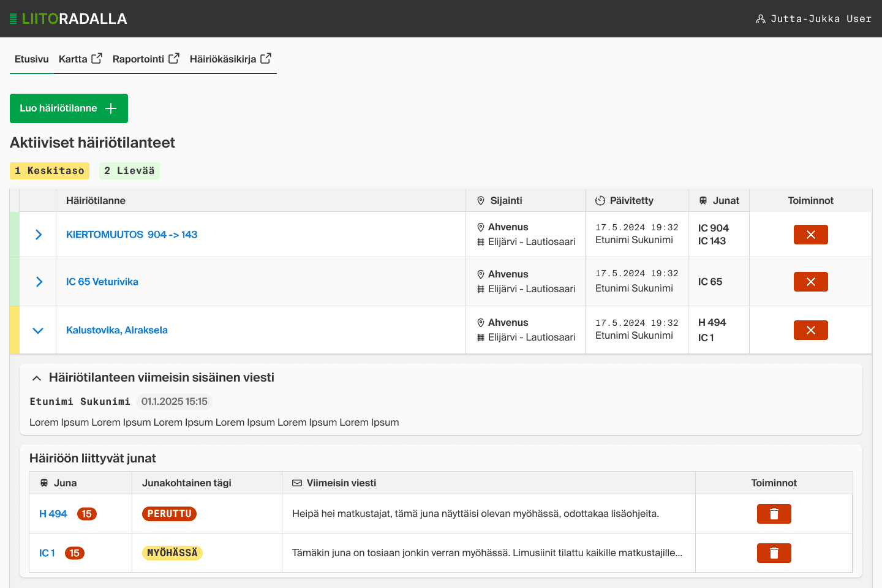The height and width of the screenshot is (588, 882).
Task: Filter by 1 Keskitaso badge
Action: point(50,171)
